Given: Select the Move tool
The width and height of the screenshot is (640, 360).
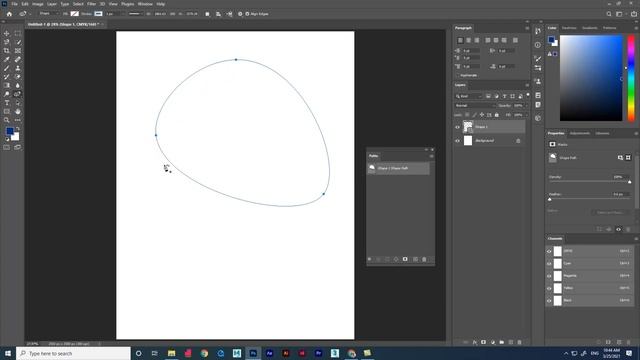Looking at the screenshot, I should [7, 33].
